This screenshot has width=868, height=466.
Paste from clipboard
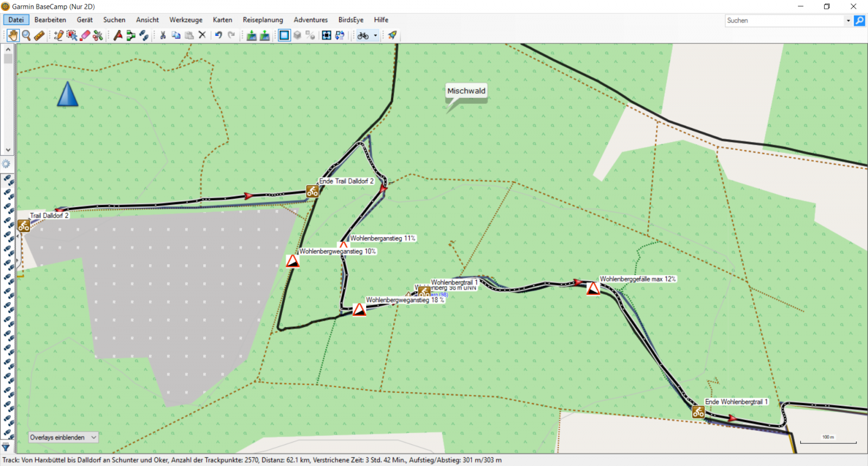(189, 35)
